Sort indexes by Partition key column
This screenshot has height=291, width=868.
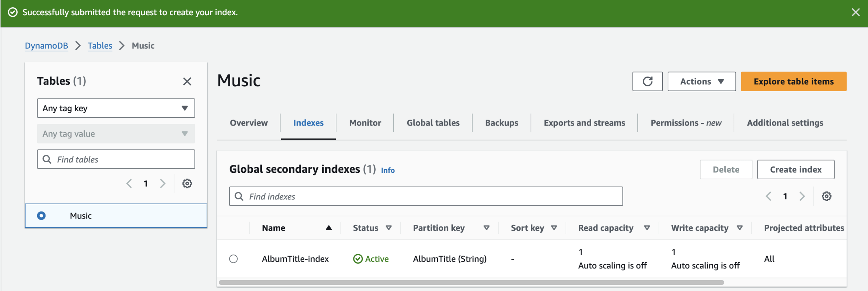click(x=486, y=228)
